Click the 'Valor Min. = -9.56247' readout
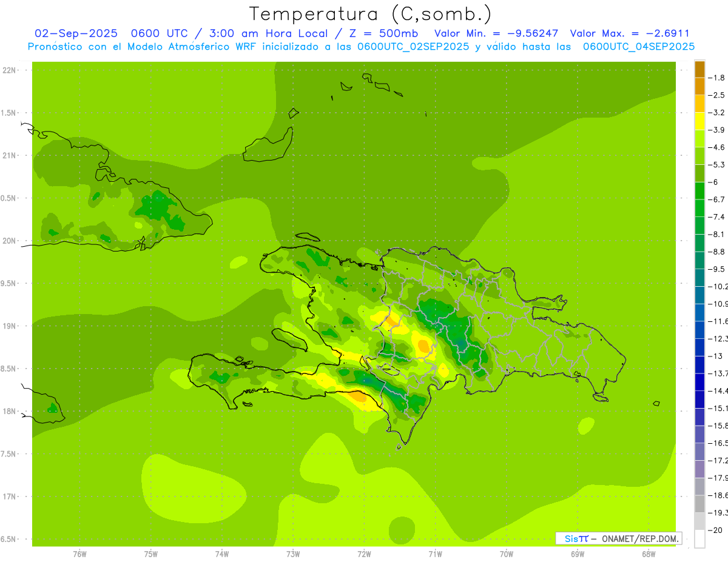The image size is (728, 562). (x=497, y=34)
